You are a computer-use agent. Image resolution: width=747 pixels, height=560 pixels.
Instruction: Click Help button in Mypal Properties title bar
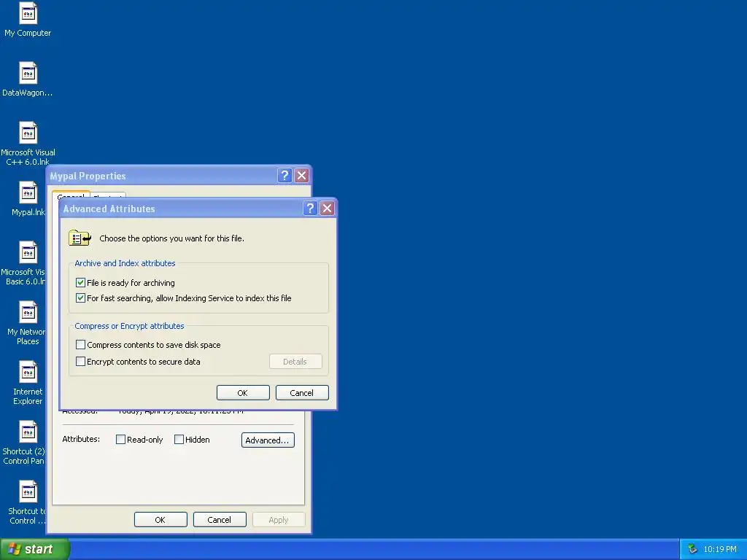coord(285,175)
